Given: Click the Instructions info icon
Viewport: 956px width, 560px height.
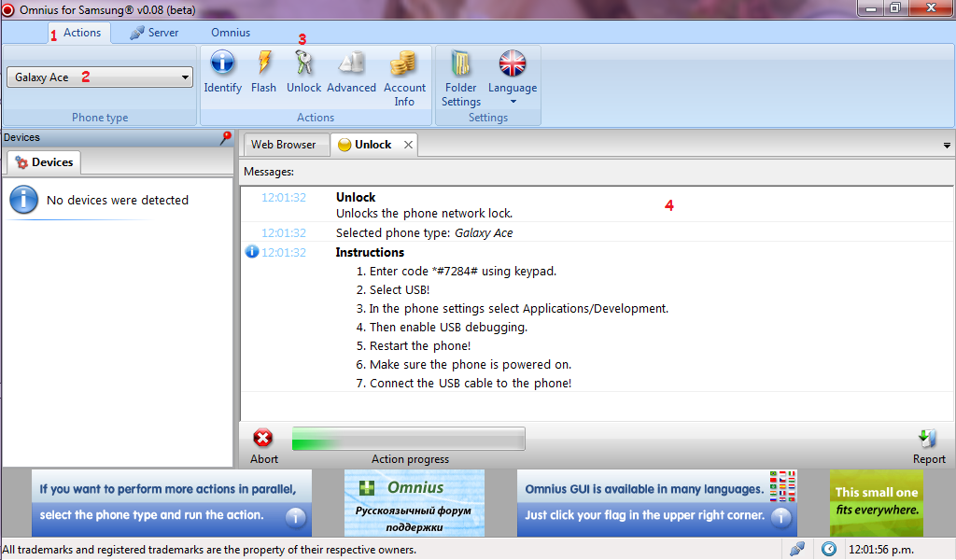Looking at the screenshot, I should [x=252, y=252].
